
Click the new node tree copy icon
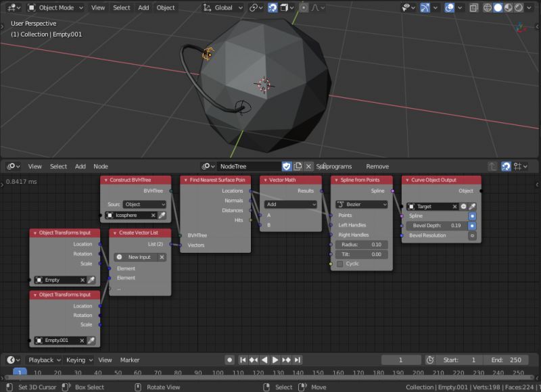click(298, 166)
